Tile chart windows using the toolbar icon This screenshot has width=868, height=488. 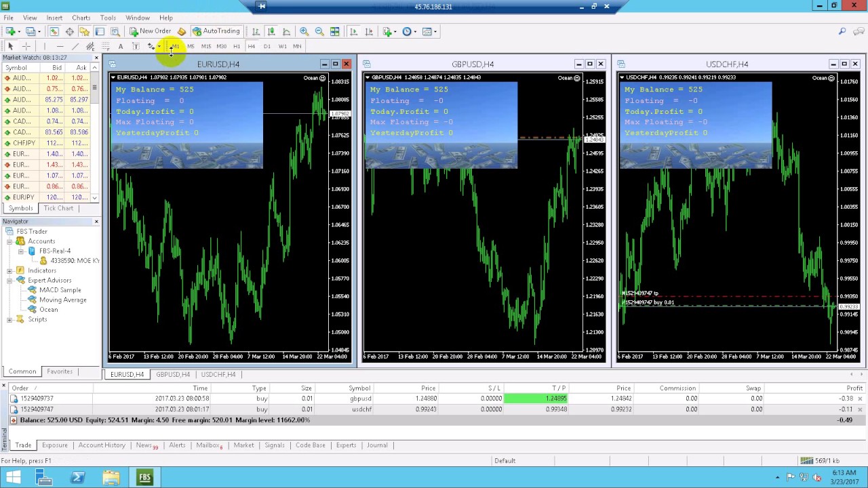pos(335,31)
